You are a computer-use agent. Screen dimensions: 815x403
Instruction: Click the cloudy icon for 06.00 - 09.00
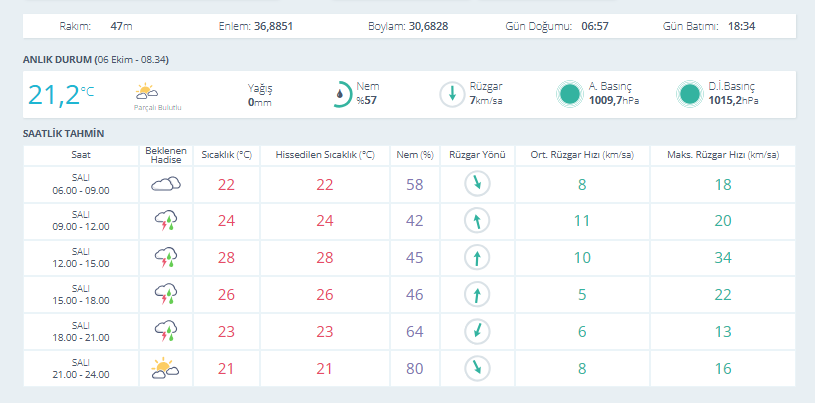[x=166, y=184]
